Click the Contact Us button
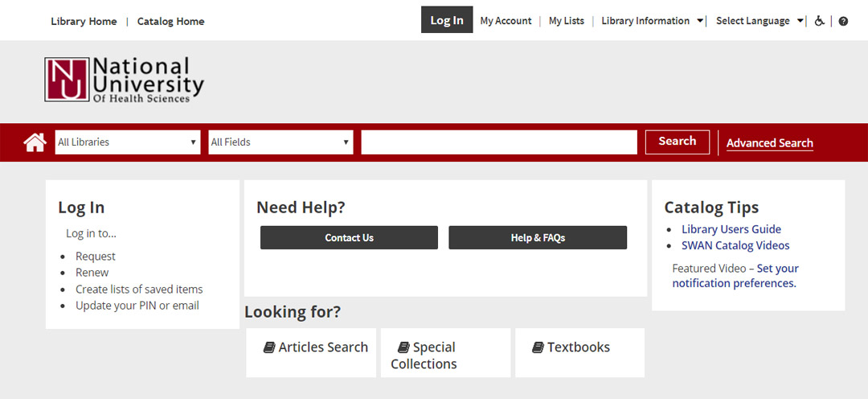 349,237
